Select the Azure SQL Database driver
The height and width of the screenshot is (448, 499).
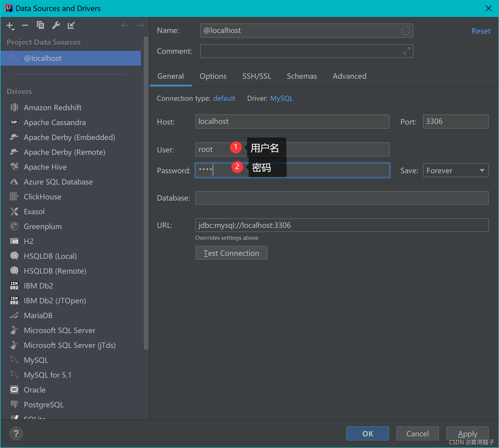pyautogui.click(x=71, y=182)
